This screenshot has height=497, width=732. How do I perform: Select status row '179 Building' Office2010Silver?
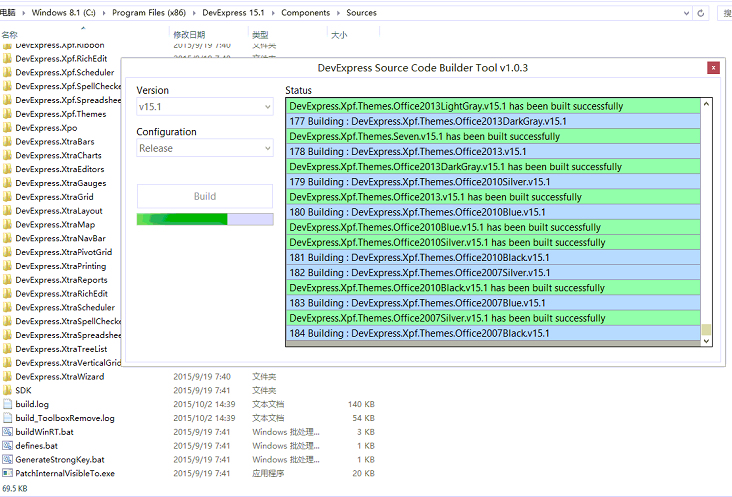[493, 182]
